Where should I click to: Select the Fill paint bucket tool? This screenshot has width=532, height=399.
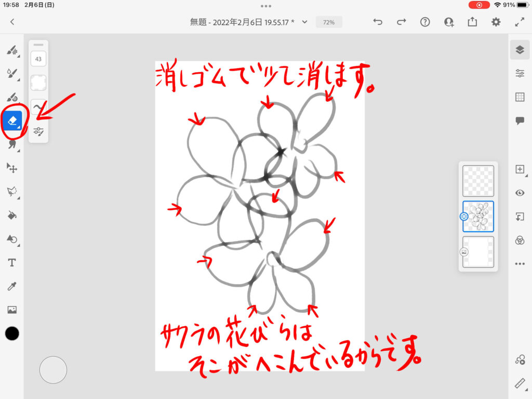[x=12, y=215]
